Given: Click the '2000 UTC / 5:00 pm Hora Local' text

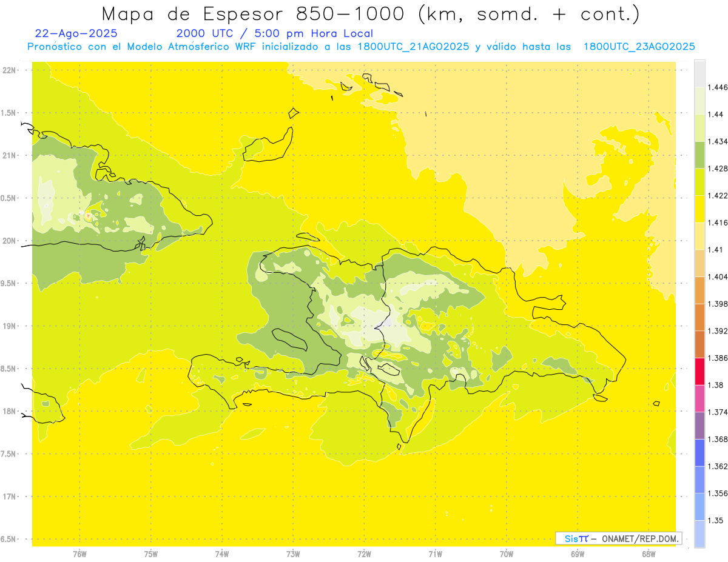Looking at the screenshot, I should click(275, 33).
